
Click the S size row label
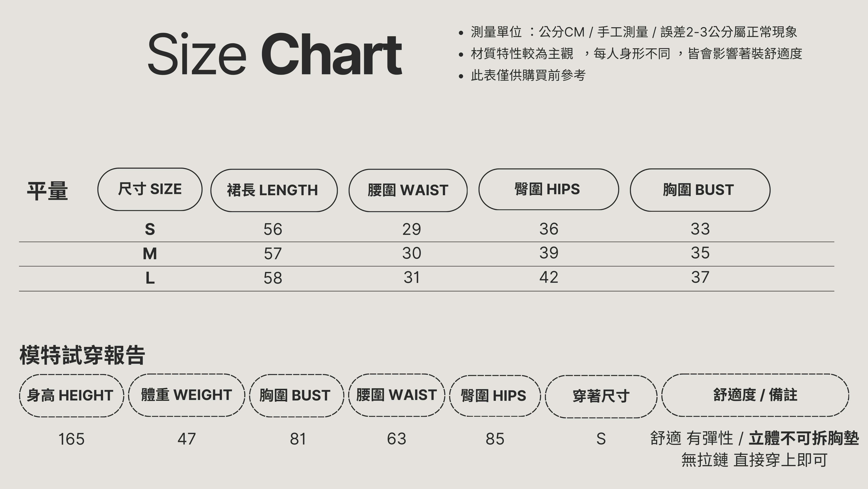pos(150,230)
